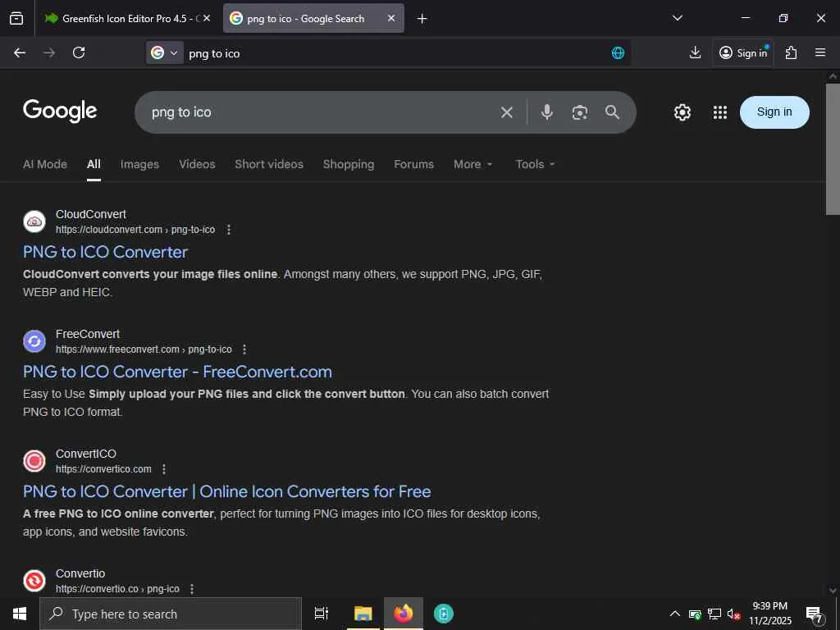Open Windows Task View
The width and height of the screenshot is (840, 630).
(x=322, y=614)
